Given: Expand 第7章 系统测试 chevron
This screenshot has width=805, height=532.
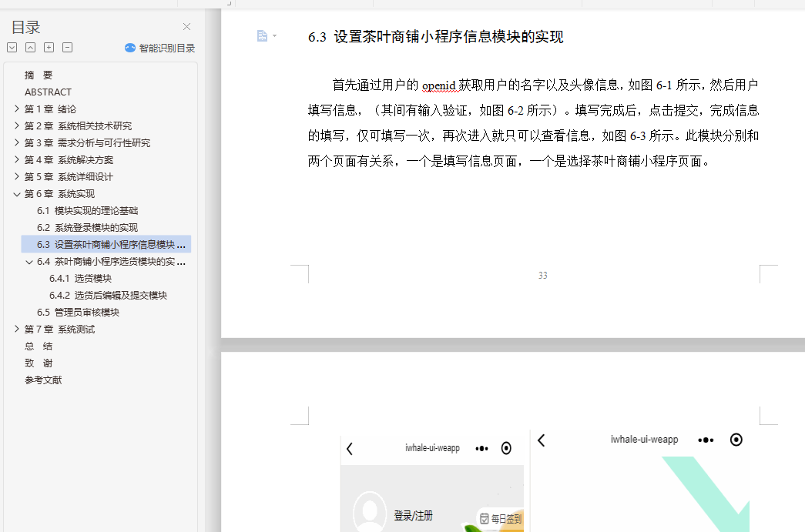Looking at the screenshot, I should point(16,329).
